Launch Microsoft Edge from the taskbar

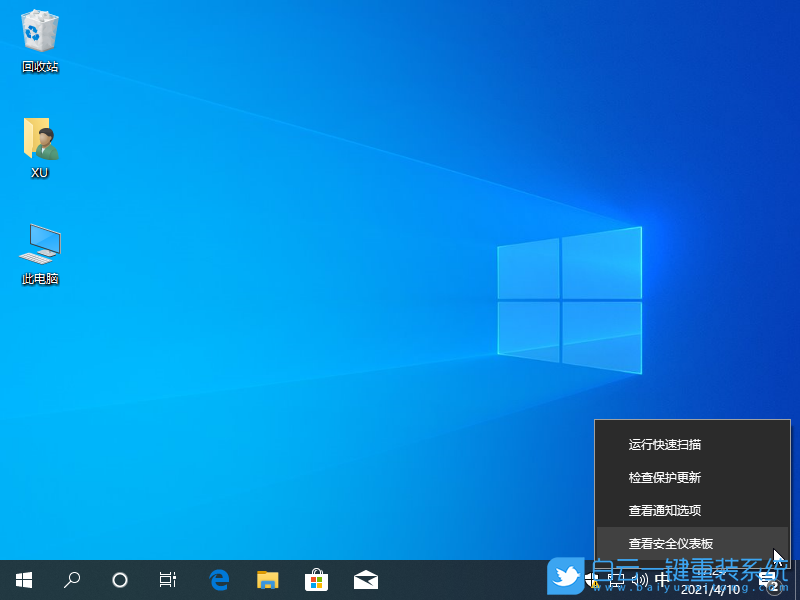[x=218, y=579]
